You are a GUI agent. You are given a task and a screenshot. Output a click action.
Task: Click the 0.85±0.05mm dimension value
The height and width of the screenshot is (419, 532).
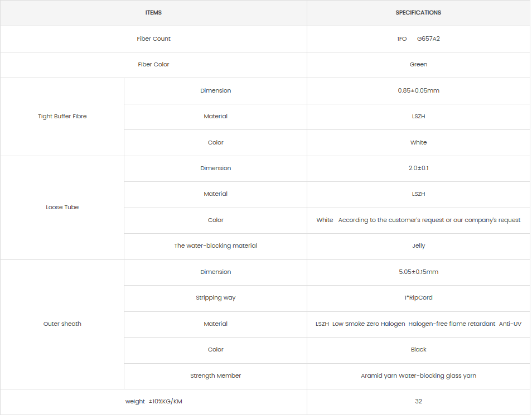tap(418, 90)
